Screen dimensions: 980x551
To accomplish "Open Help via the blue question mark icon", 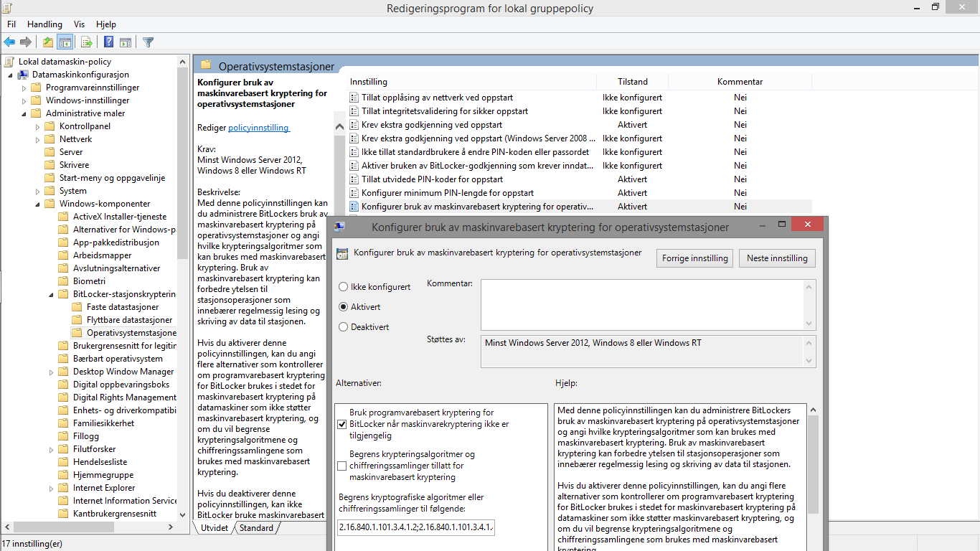I will (108, 42).
